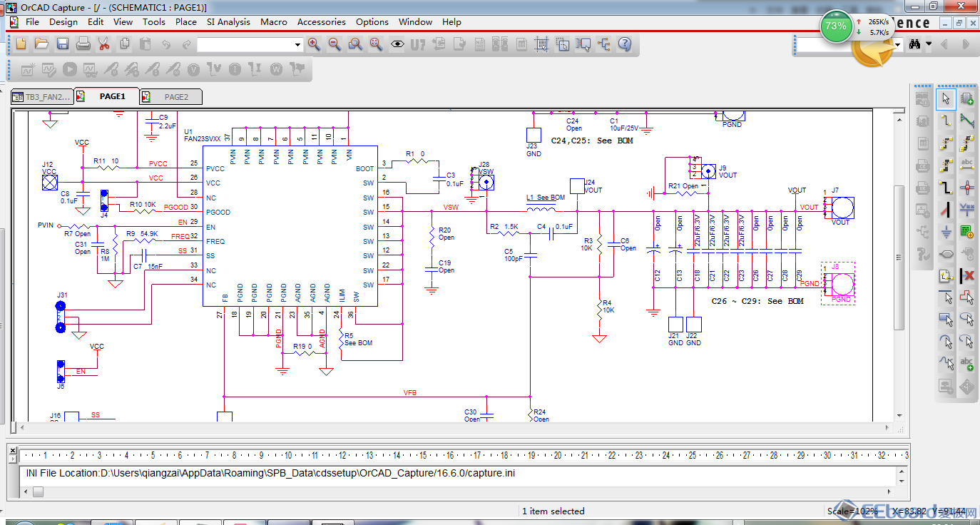Viewport: 980px width, 525px height.
Task: Switch to the TB3_FAN2 project tab
Action: coord(42,97)
